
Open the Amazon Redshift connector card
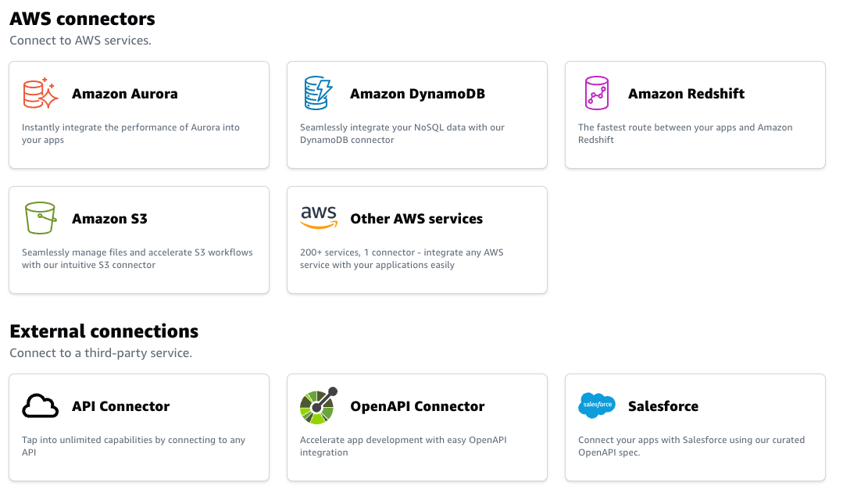tap(695, 115)
